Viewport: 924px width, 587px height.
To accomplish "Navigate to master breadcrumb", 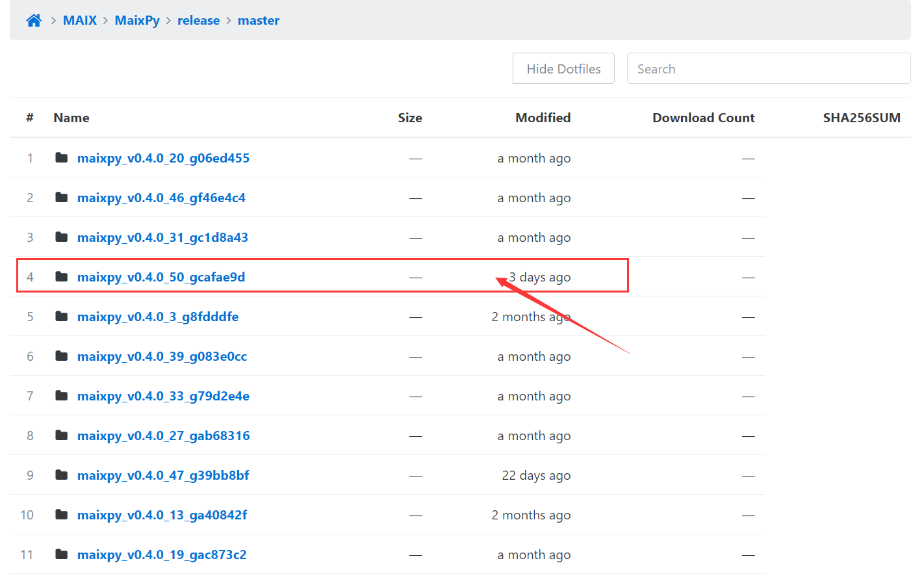I will click(x=259, y=21).
